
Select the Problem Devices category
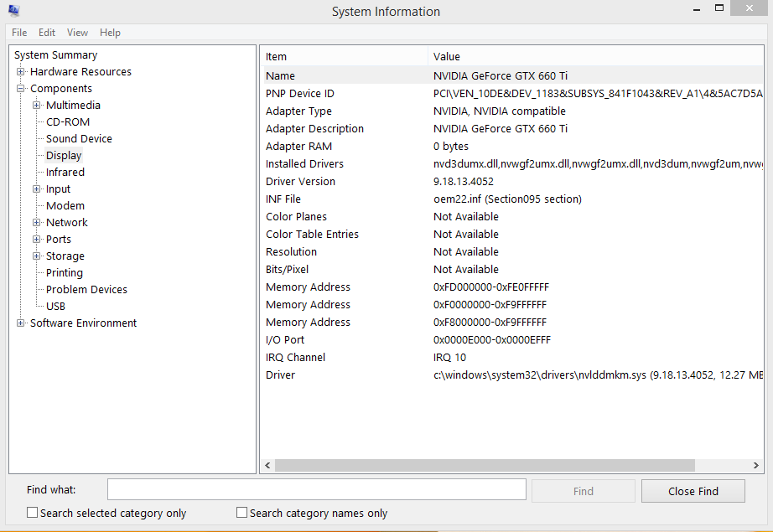pyautogui.click(x=86, y=289)
